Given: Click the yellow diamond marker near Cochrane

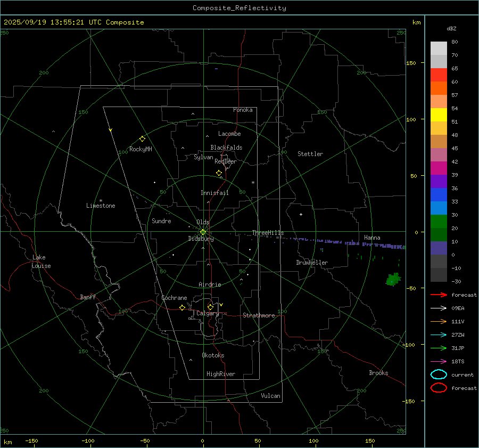Looking at the screenshot, I should click(182, 308).
